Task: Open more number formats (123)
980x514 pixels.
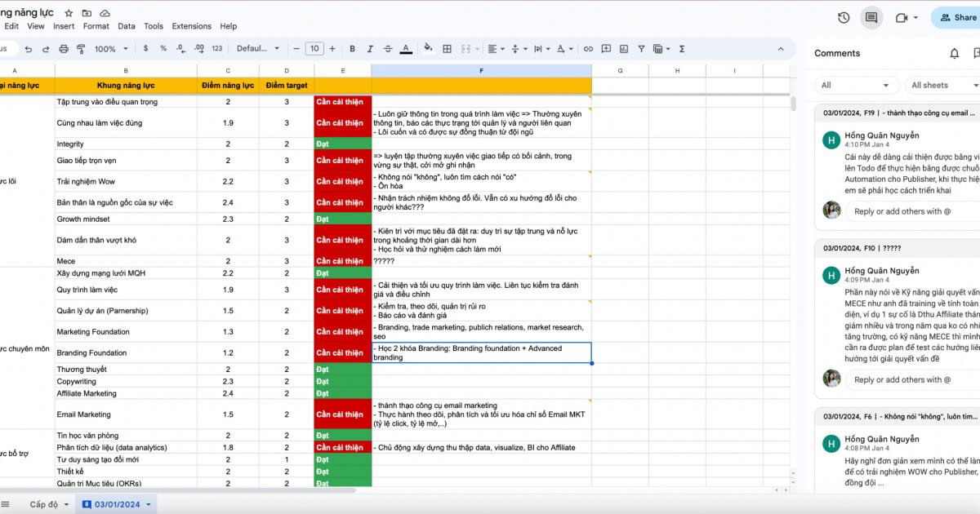Action: [216, 49]
